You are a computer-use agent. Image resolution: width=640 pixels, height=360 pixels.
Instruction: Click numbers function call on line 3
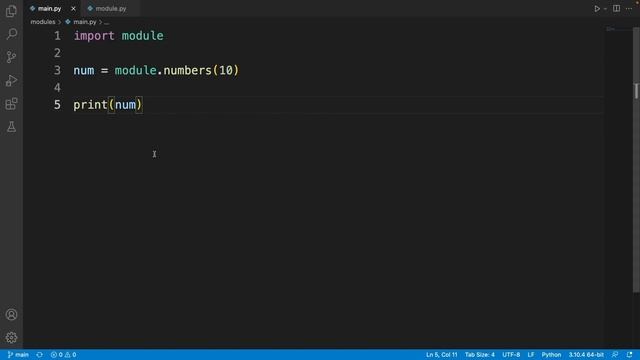pos(187,71)
